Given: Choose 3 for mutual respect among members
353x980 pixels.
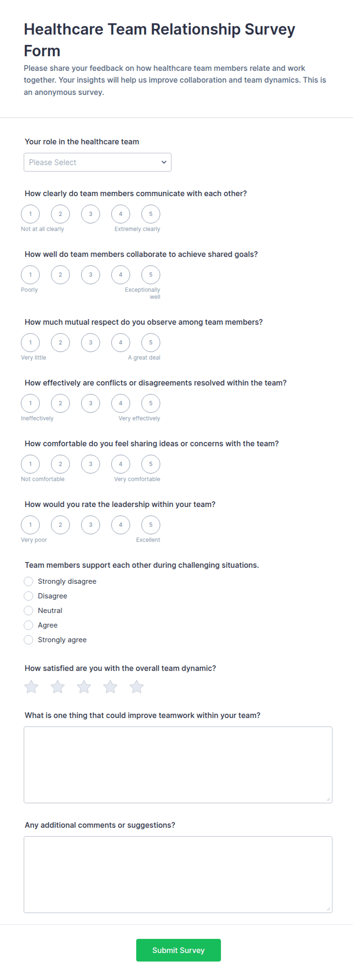Looking at the screenshot, I should [x=90, y=342].
